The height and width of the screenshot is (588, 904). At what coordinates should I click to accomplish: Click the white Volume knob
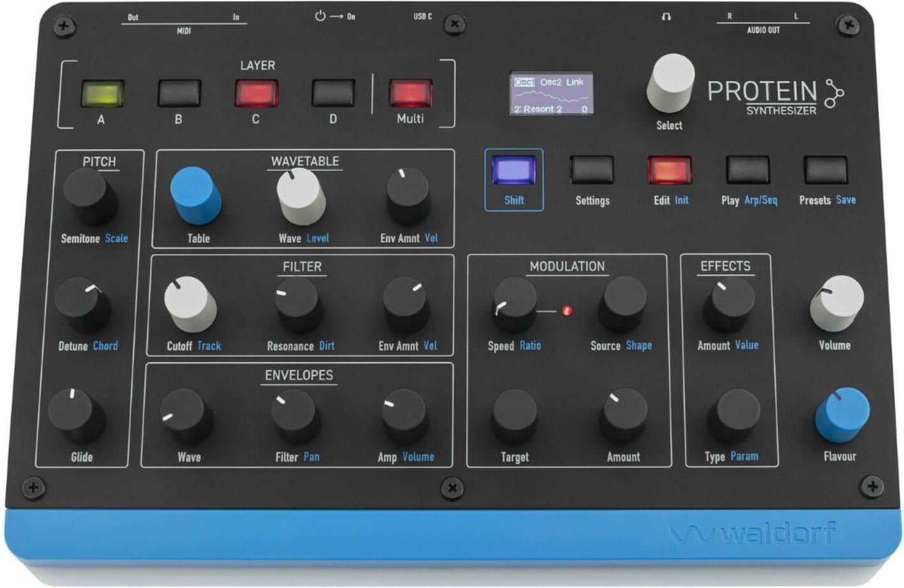(836, 302)
